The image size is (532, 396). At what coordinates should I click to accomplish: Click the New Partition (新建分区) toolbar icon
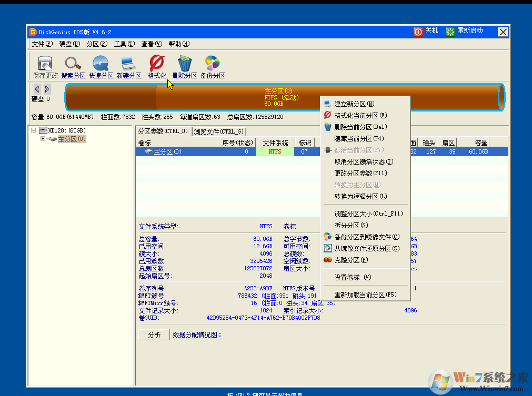click(129, 64)
